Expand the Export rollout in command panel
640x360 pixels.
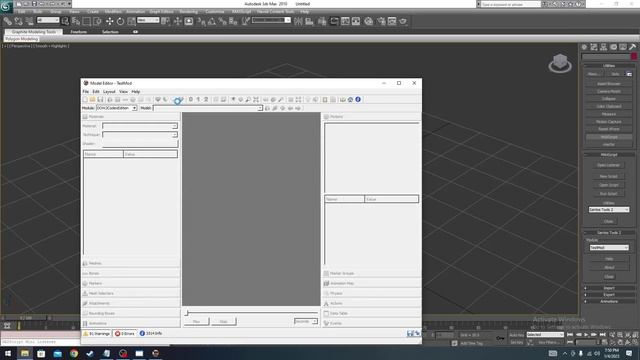tap(609, 295)
